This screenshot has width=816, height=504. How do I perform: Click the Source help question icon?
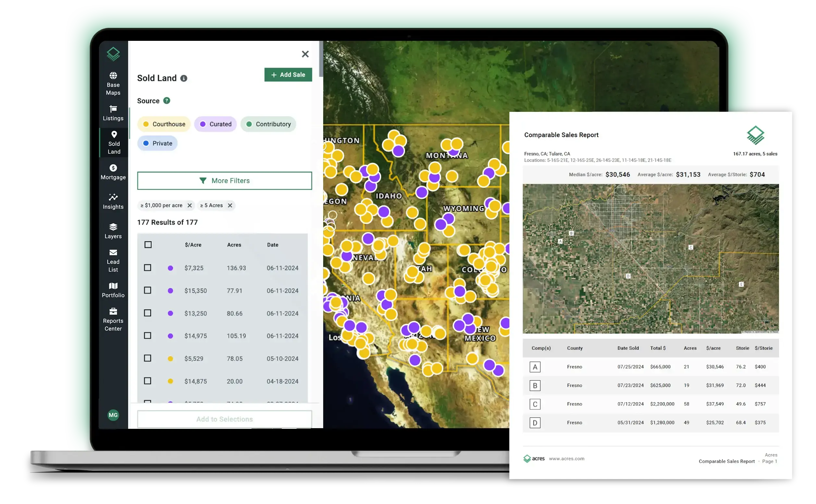[167, 101]
